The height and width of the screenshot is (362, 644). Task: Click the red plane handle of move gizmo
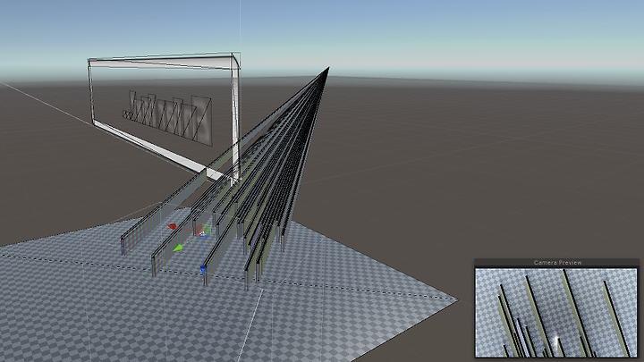pos(199,231)
